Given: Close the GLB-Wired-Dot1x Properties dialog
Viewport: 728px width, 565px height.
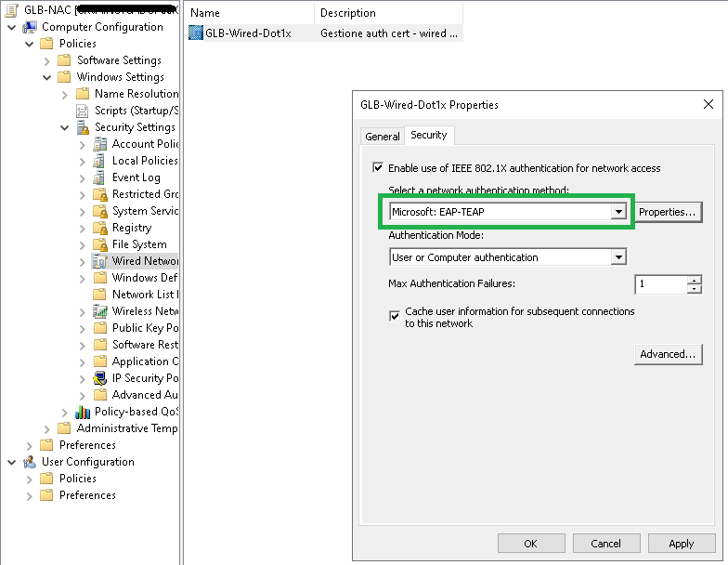Looking at the screenshot, I should [708, 104].
